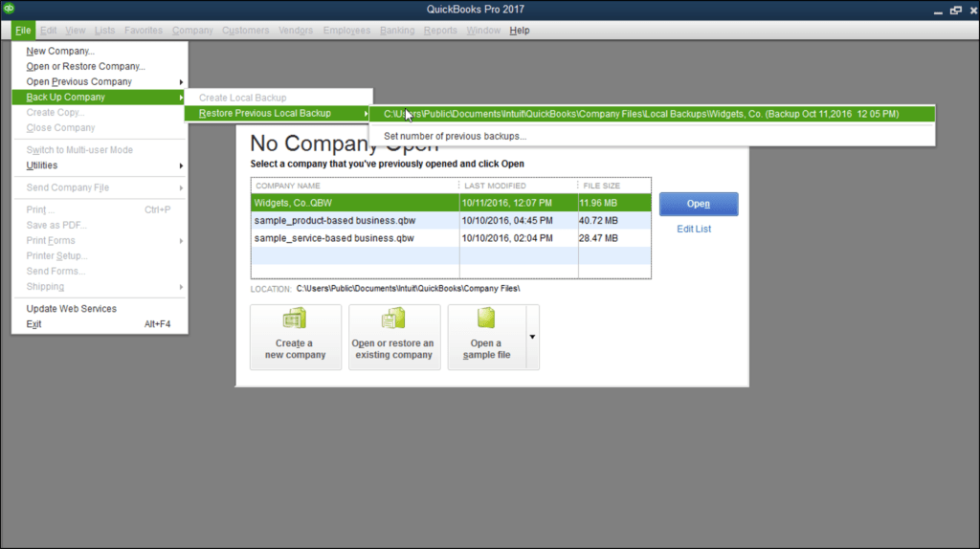Click the Edit List link

pos(693,230)
